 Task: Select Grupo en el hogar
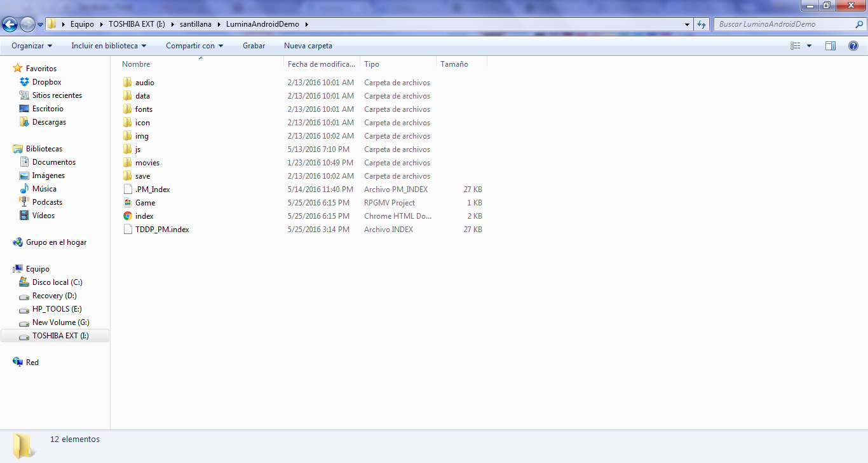[x=56, y=242]
